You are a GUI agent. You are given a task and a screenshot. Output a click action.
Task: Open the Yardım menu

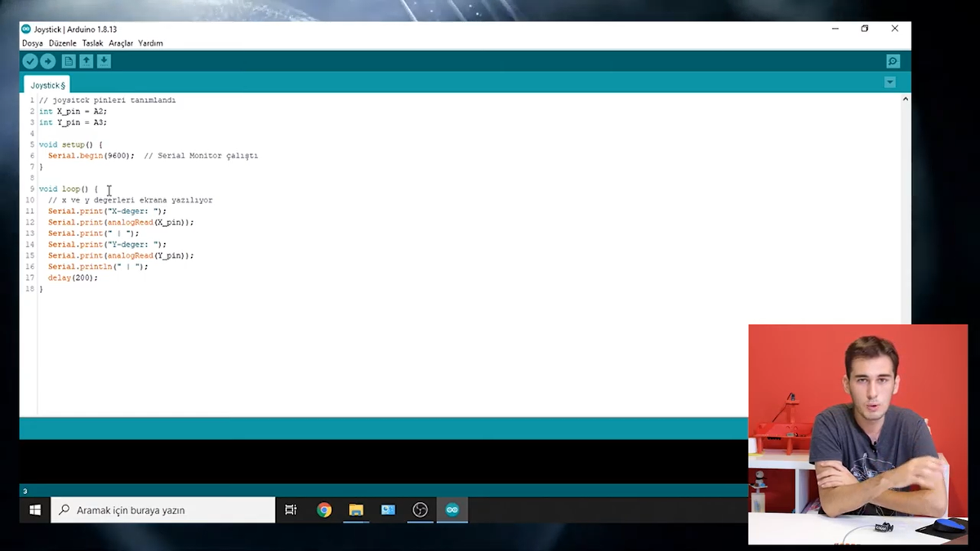(150, 43)
